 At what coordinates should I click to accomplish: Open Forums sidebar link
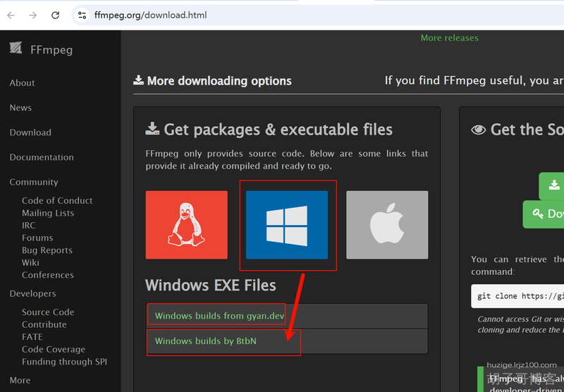coord(37,238)
